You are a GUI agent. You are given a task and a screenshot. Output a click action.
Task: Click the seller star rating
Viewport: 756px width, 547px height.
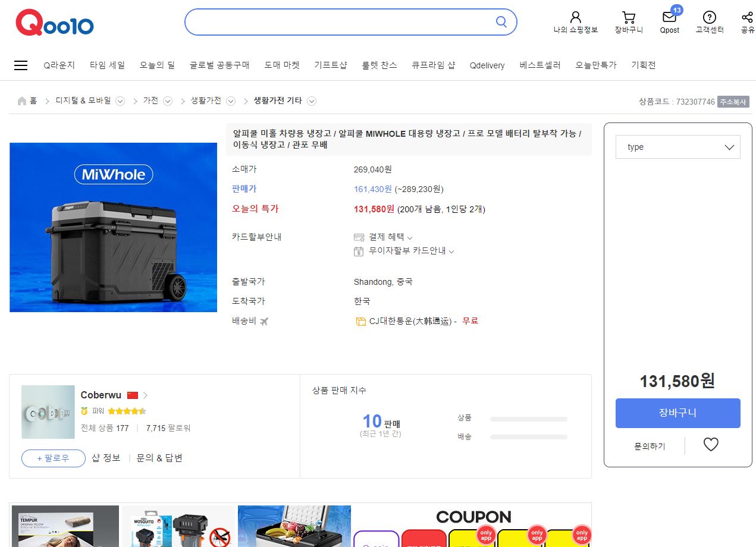(127, 411)
